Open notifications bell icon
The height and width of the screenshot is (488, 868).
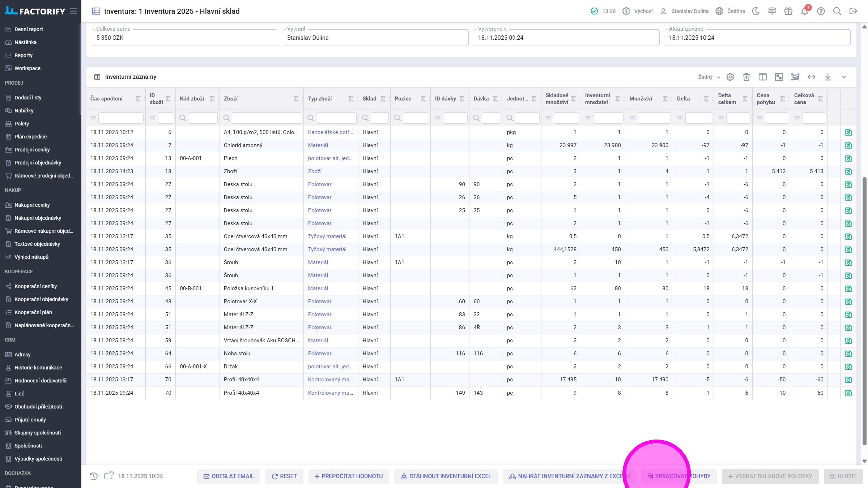pos(804,11)
